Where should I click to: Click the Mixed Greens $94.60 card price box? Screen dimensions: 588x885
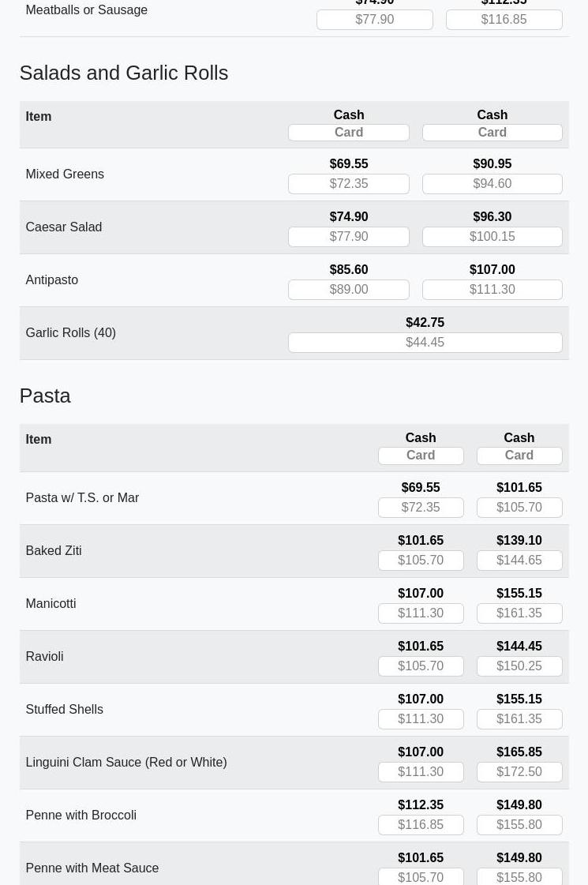coord(492,184)
